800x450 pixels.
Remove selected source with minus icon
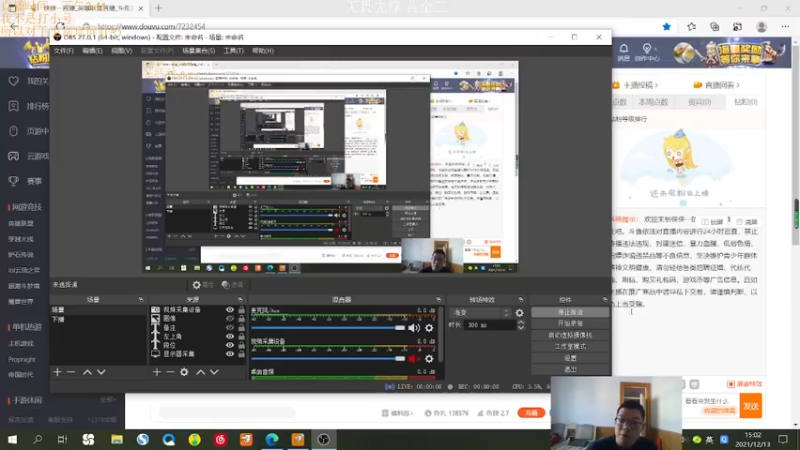[170, 372]
